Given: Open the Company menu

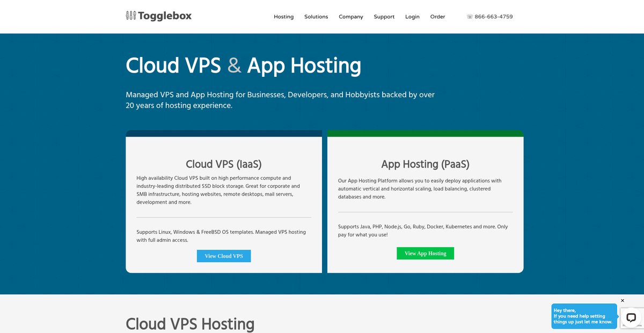Looking at the screenshot, I should 351,17.
